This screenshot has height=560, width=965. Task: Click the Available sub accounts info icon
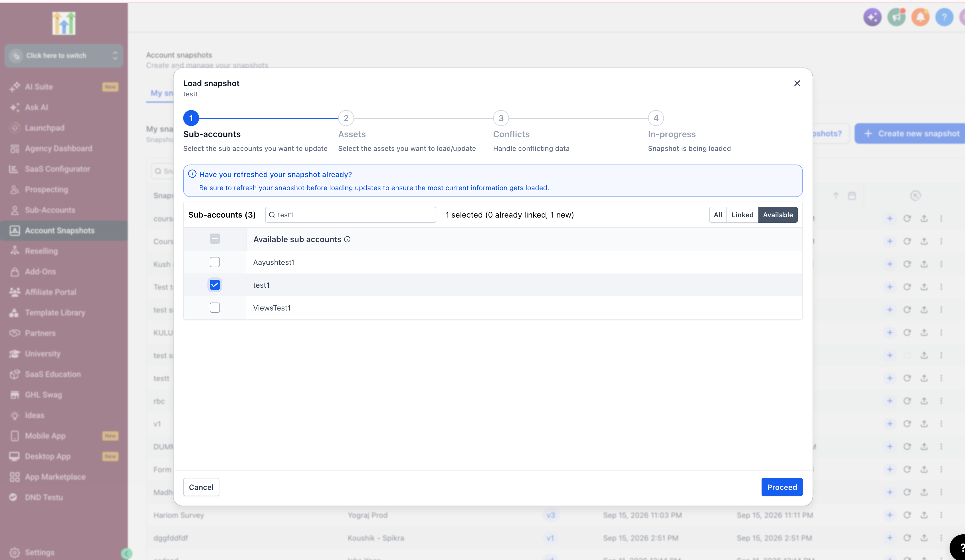pos(347,239)
